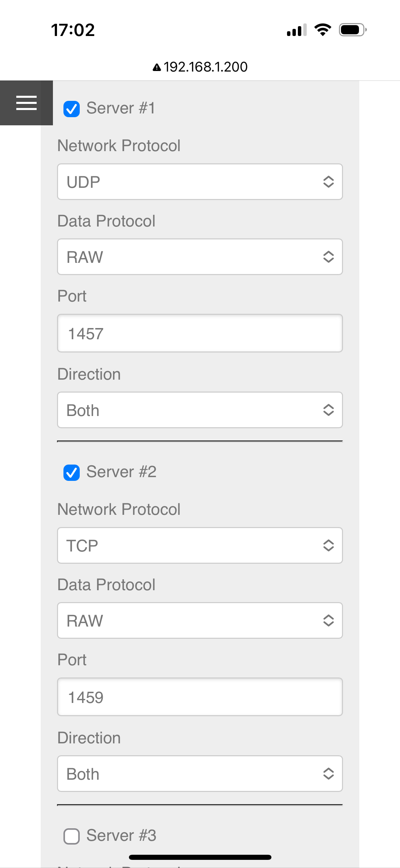Click the Server #2 port field 1459
The height and width of the screenshot is (868, 400).
click(200, 697)
